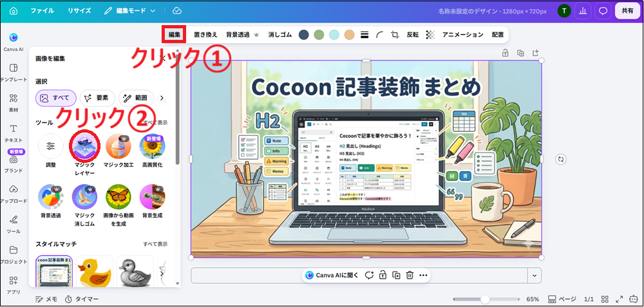Open アップロード in the sidebar
Image resolution: width=644 pixels, height=307 pixels.
click(x=13, y=194)
